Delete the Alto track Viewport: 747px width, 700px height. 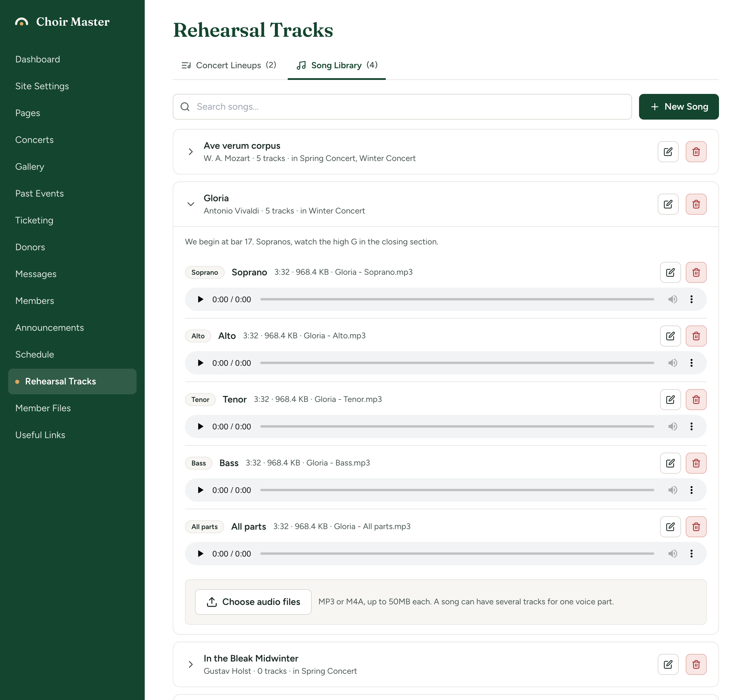pyautogui.click(x=696, y=336)
